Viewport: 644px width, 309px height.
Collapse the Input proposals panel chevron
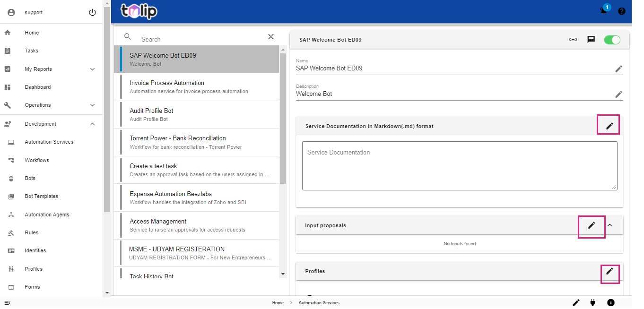click(x=609, y=225)
